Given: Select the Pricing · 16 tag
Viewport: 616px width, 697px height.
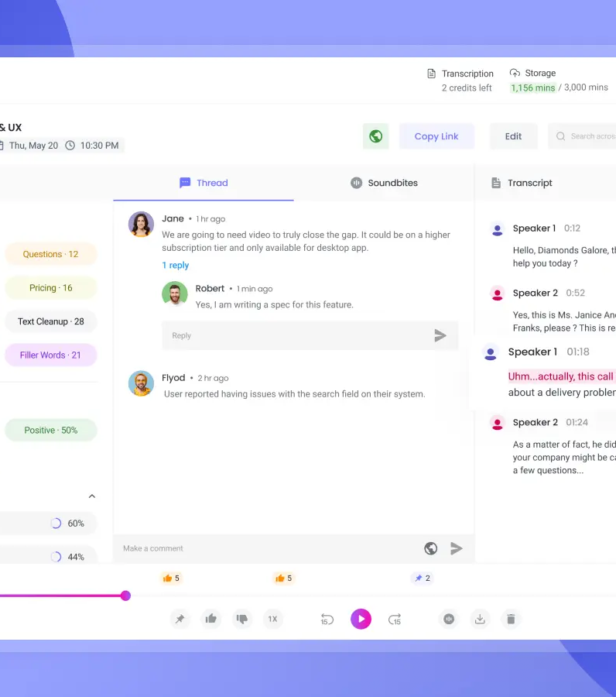Looking at the screenshot, I should tap(50, 287).
